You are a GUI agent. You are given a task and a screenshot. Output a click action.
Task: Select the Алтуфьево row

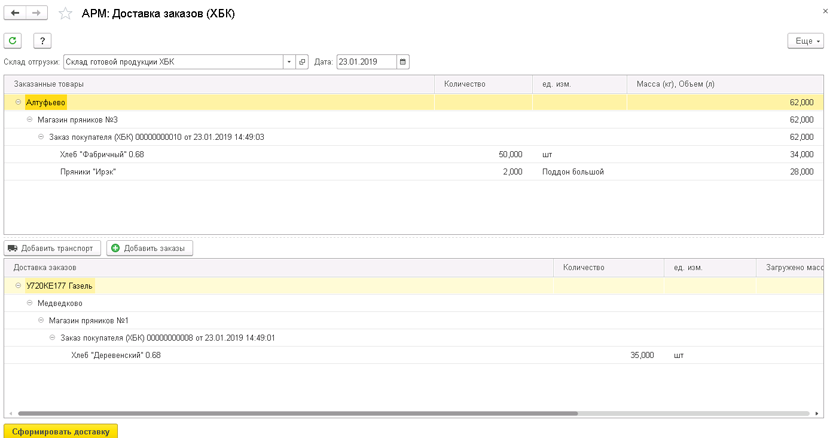click(x=413, y=102)
